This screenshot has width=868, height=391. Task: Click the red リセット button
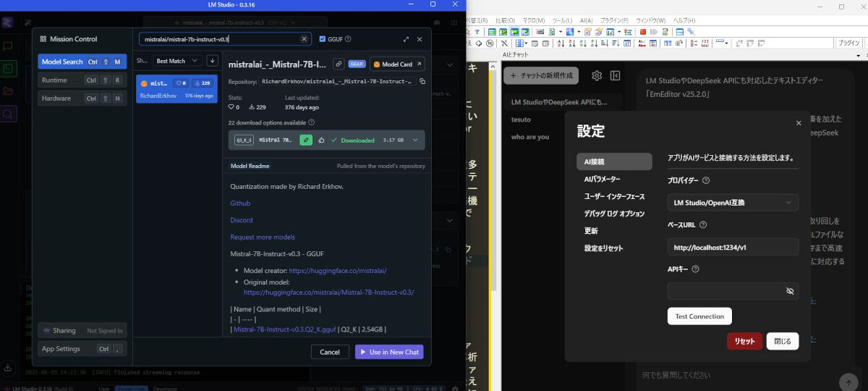(x=744, y=341)
